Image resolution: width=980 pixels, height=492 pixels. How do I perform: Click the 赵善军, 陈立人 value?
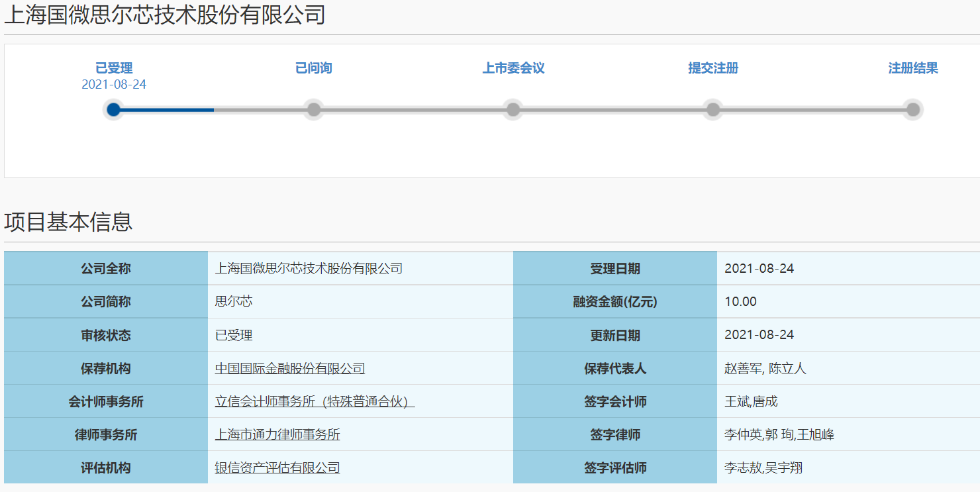coord(765,368)
